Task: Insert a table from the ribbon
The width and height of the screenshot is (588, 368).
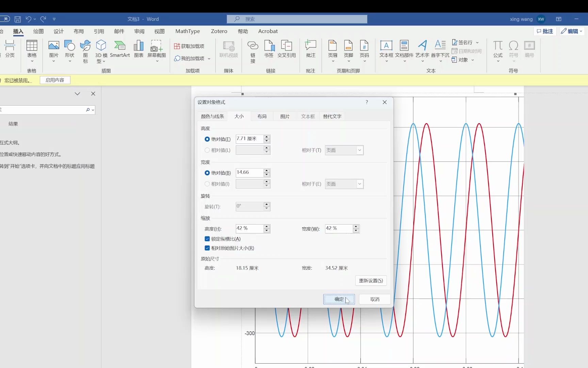Action: coord(32,51)
